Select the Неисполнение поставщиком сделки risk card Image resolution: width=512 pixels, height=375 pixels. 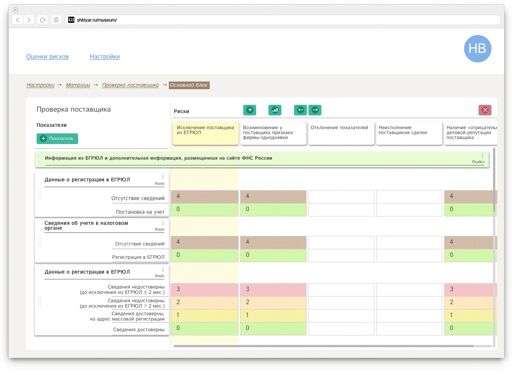pyautogui.click(x=409, y=133)
